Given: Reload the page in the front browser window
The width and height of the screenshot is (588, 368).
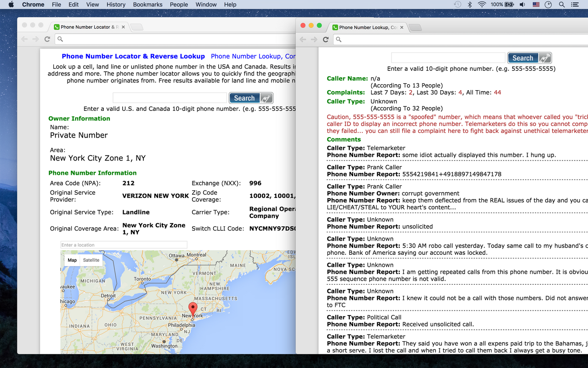Looking at the screenshot, I should pos(326,40).
